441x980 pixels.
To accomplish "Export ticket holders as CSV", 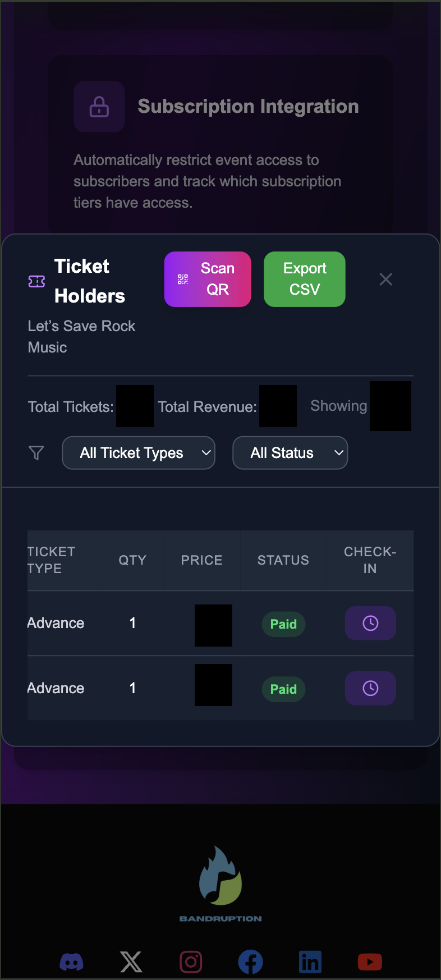I will click(305, 279).
